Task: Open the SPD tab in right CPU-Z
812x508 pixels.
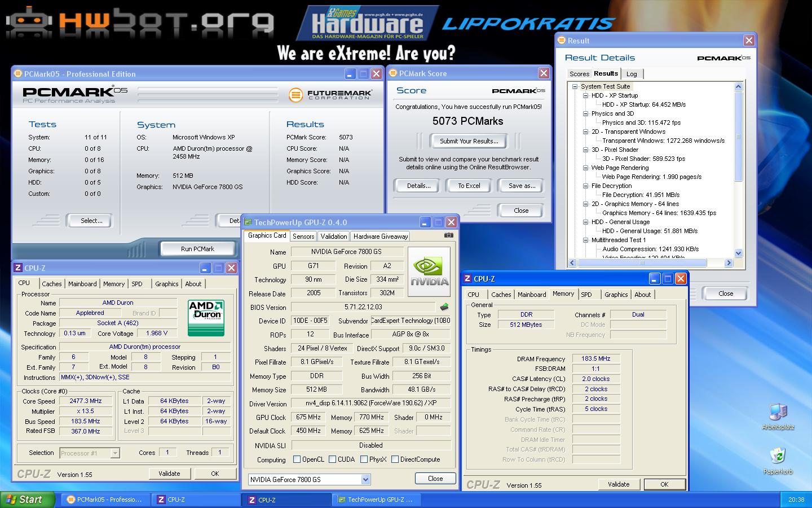Action: pyautogui.click(x=586, y=295)
